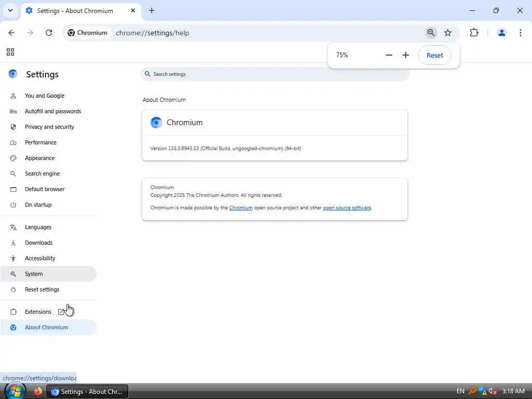Click the translate icon beside Languages
Viewport: 532px width, 399px height.
(x=13, y=228)
